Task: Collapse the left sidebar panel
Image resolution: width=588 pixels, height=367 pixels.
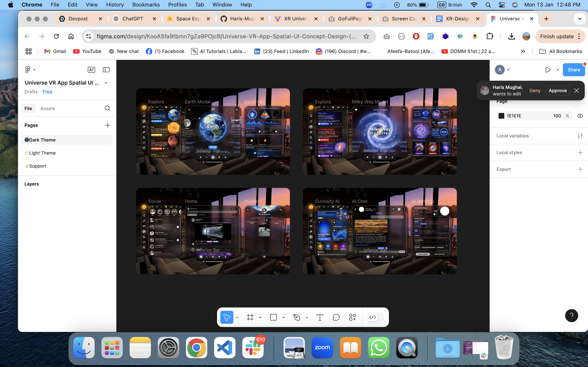Action: (106, 70)
